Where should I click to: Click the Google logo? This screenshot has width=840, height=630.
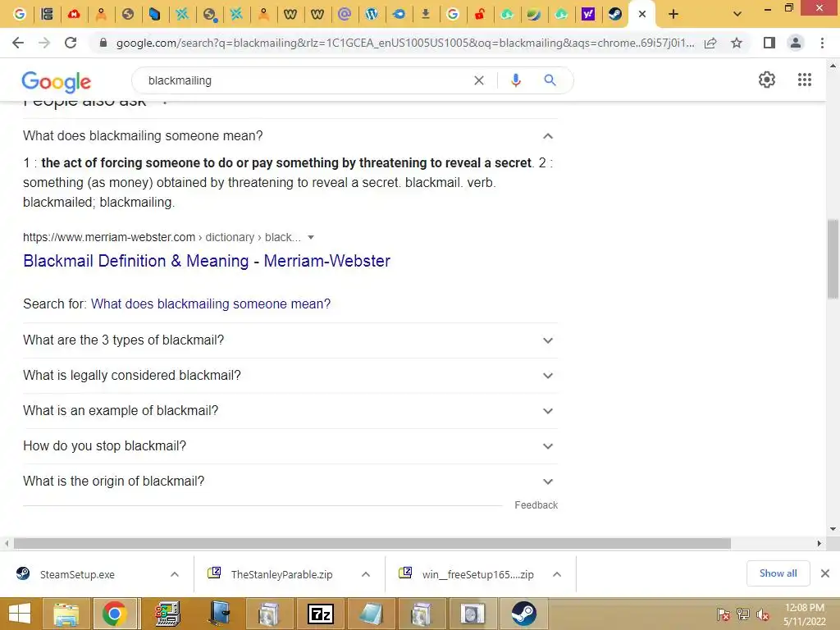57,81
